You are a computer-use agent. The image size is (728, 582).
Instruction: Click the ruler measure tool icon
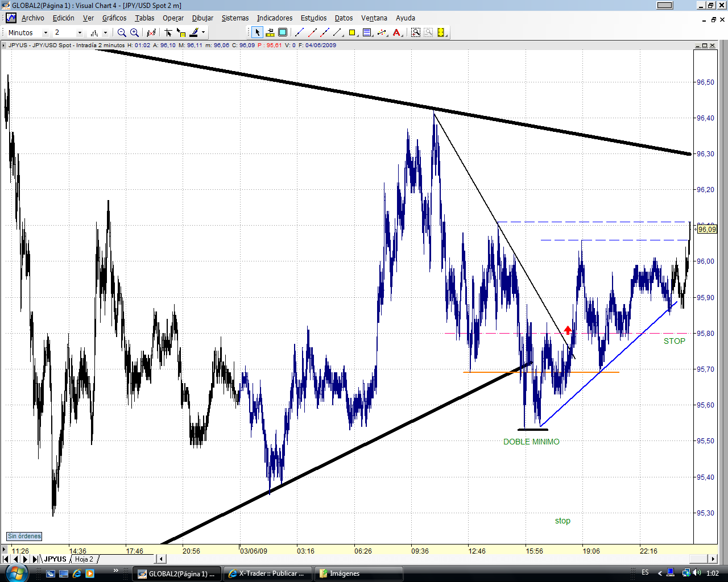pyautogui.click(x=270, y=33)
